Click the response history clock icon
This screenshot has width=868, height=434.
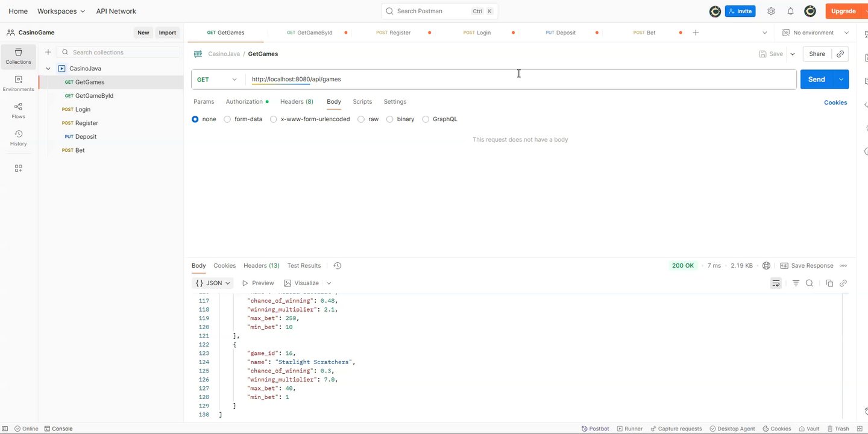[337, 266]
